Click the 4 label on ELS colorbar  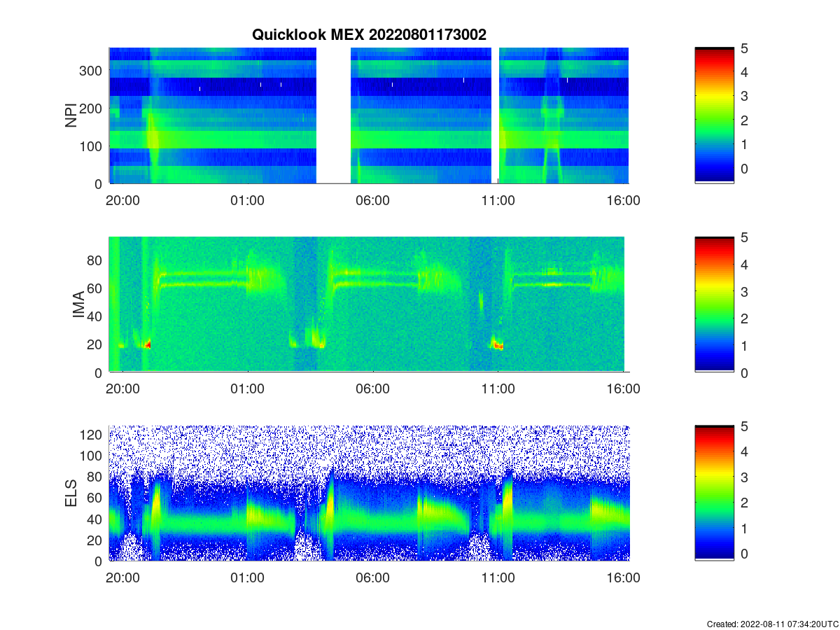(744, 451)
